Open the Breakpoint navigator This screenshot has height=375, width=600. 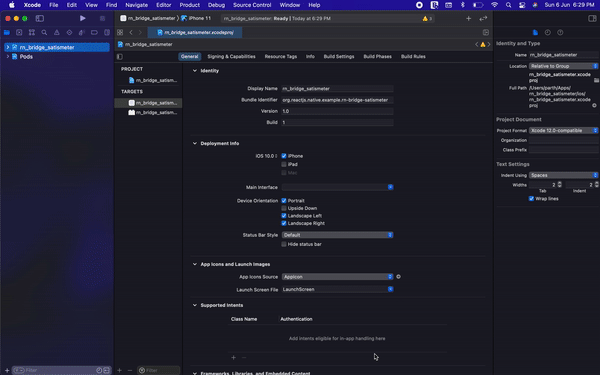click(x=94, y=33)
